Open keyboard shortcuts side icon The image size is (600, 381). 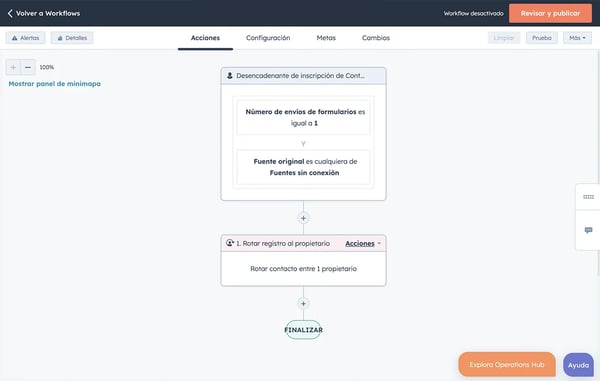588,197
